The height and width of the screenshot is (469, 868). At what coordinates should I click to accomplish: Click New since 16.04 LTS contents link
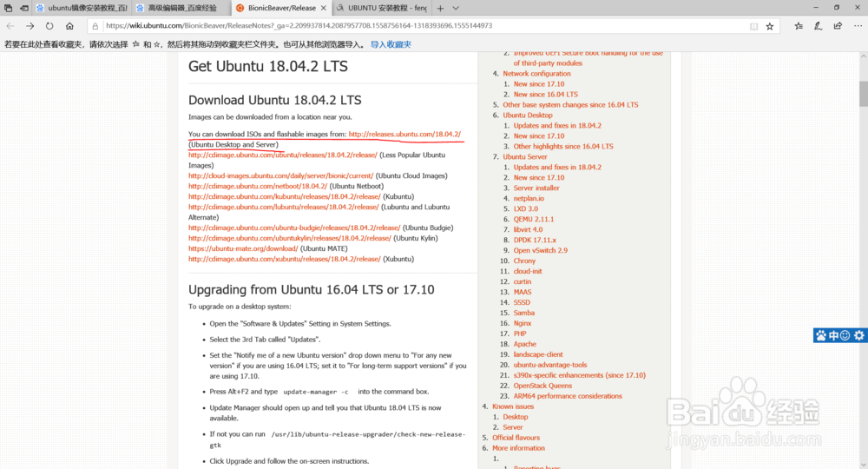tap(545, 95)
